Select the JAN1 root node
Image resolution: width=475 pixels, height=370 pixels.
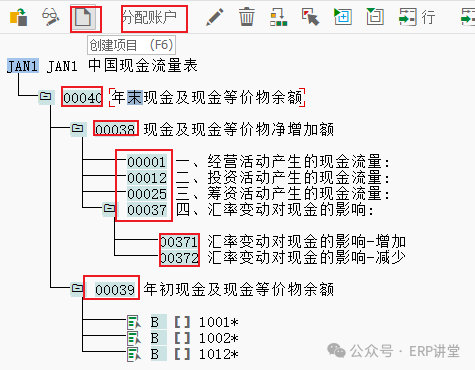pos(22,66)
